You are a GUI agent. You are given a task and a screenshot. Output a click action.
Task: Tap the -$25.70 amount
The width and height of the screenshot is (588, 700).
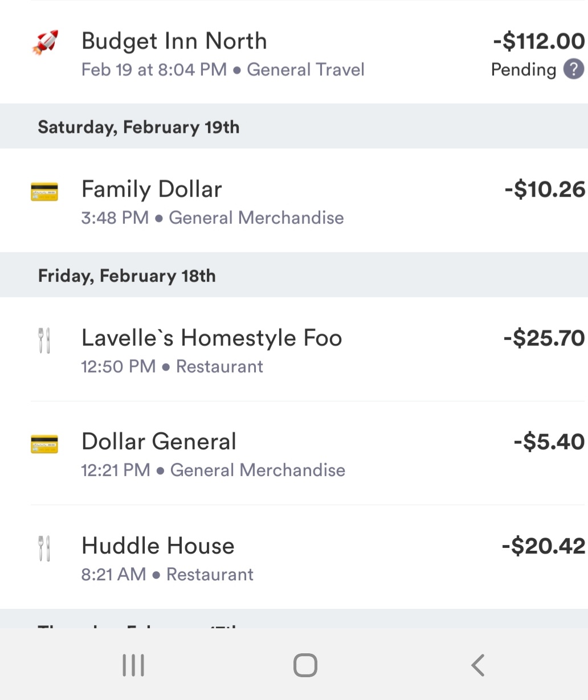[x=544, y=338]
